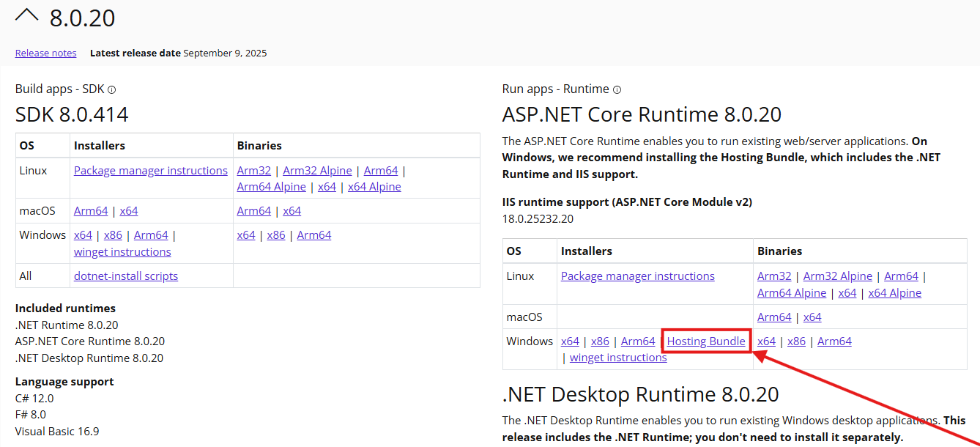Open ASP.NET Runtime Linux Package manager instructions
The image size is (980, 447).
pyautogui.click(x=638, y=276)
